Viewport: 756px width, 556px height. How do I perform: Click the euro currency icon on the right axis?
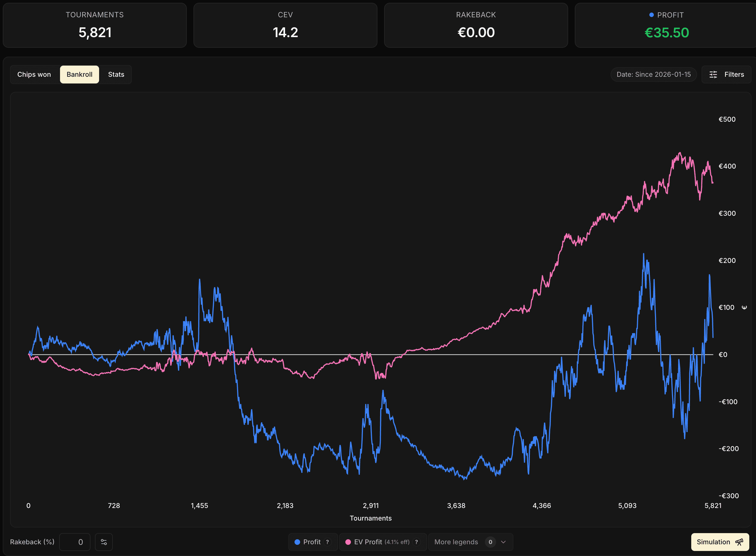tap(744, 307)
